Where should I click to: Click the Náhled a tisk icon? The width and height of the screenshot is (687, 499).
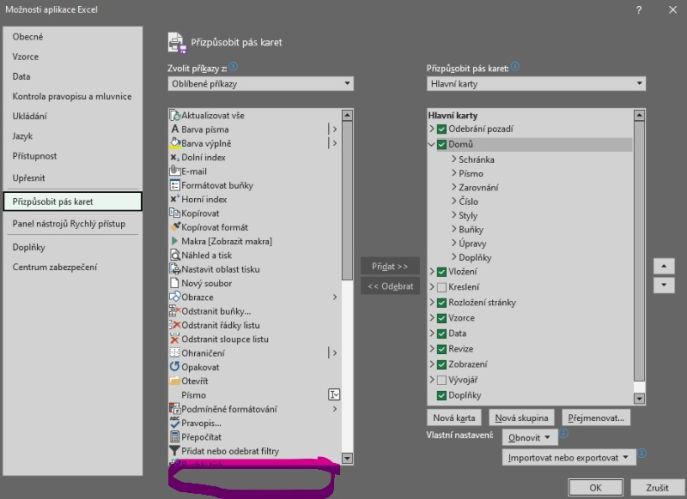(x=175, y=255)
